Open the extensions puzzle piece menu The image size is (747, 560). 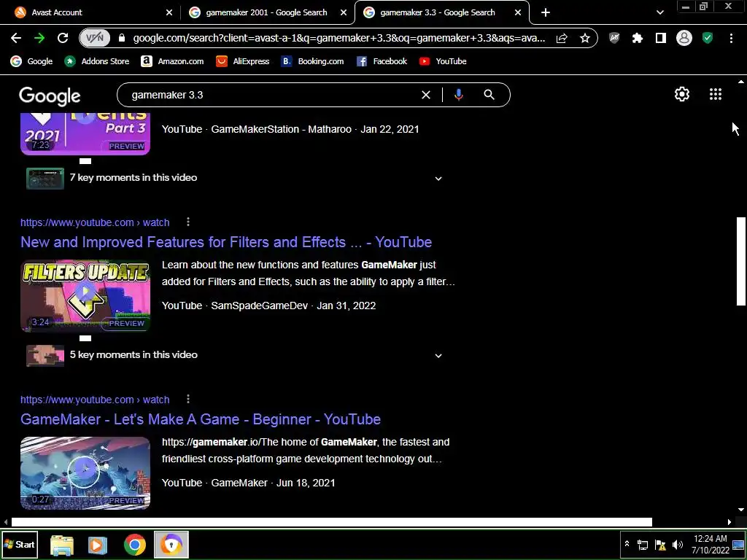[x=638, y=38]
